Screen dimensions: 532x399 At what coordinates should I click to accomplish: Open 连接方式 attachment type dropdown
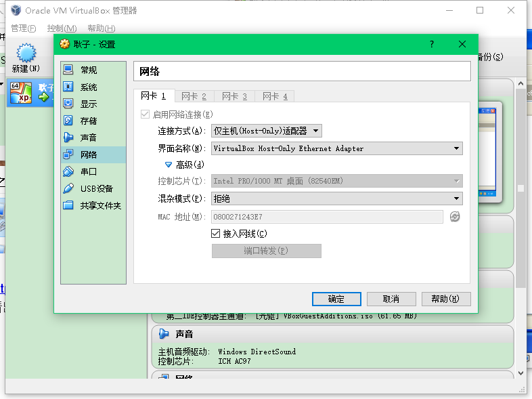pos(267,131)
